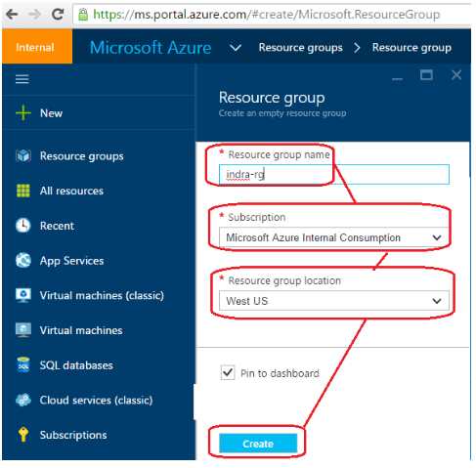Click the Virtual machines monitor icon
Viewport: 476px width, 468px height.
click(x=23, y=330)
